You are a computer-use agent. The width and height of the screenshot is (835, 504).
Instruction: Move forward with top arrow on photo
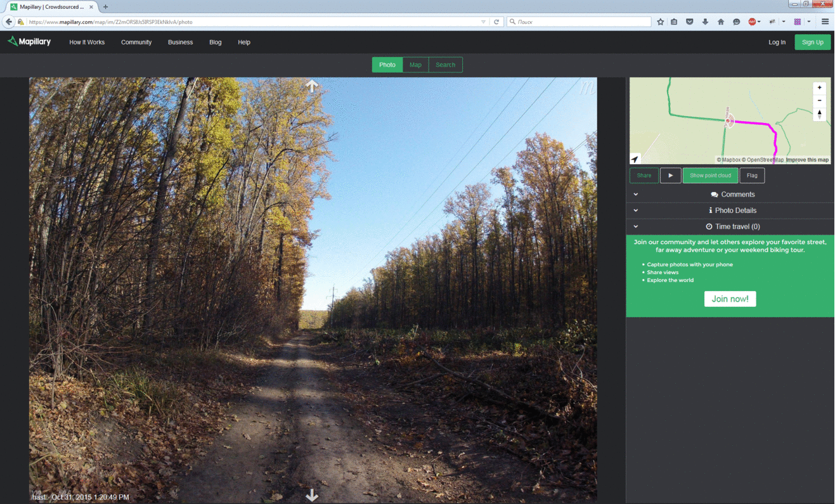311,86
